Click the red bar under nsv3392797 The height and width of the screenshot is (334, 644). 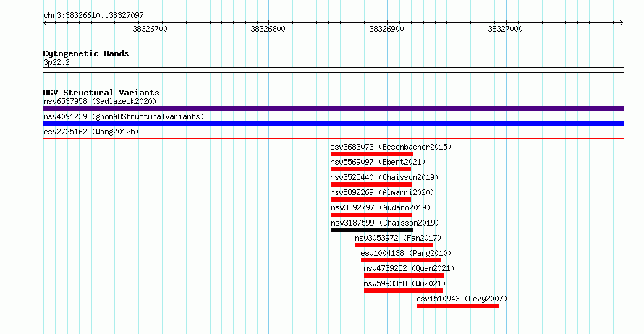(x=371, y=215)
